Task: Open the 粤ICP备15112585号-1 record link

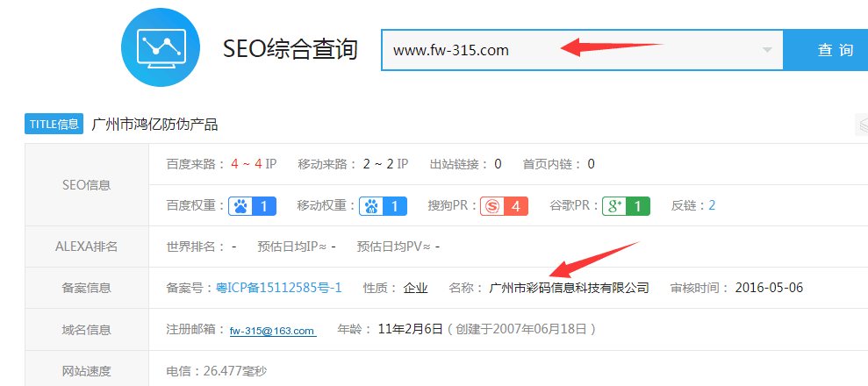Action: coord(278,288)
